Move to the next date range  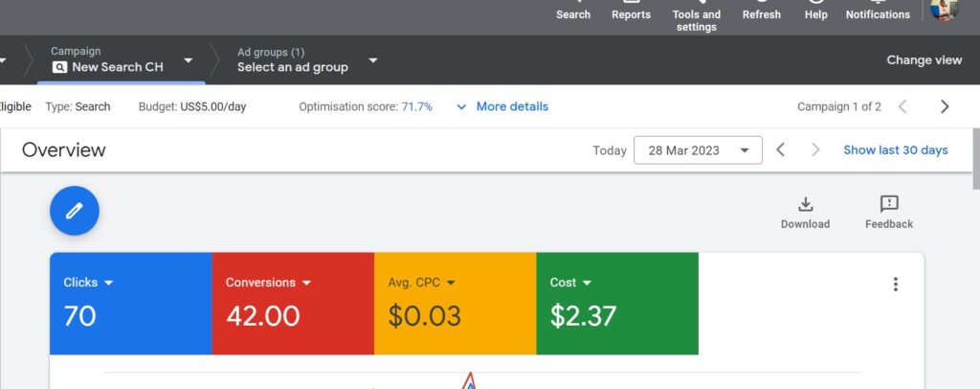click(x=815, y=150)
